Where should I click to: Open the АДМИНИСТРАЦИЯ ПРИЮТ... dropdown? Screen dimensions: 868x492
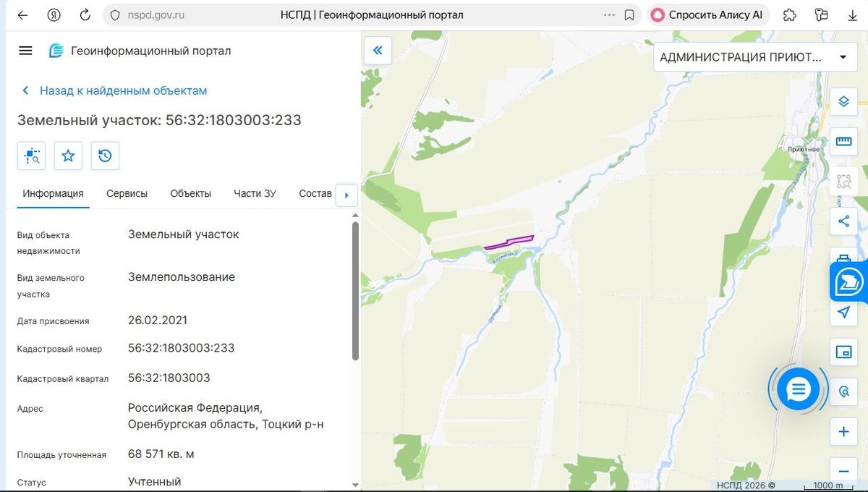click(754, 57)
